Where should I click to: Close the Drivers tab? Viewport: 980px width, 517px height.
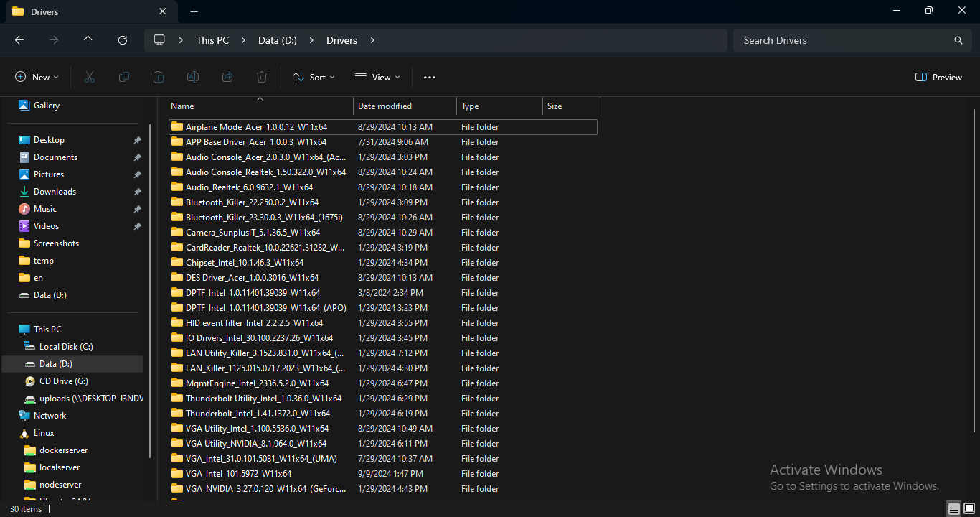[163, 11]
